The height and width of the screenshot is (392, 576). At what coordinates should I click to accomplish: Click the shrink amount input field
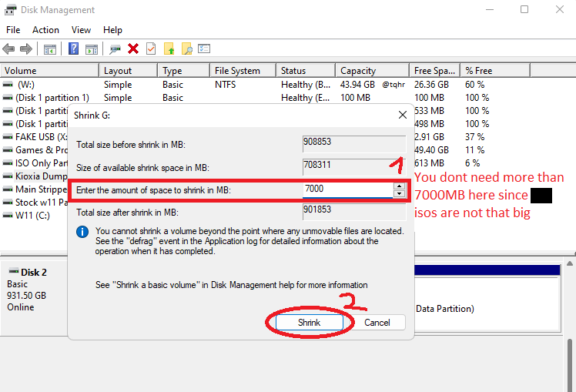click(x=347, y=189)
